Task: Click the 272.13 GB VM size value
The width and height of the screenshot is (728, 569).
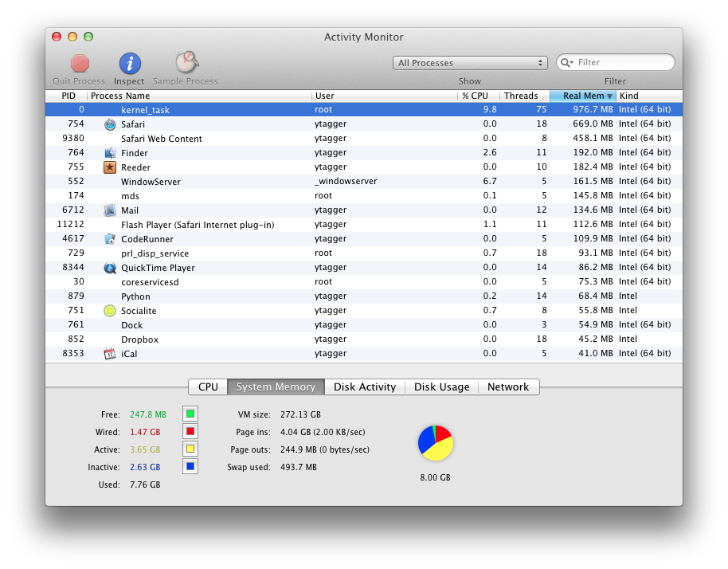Action: pyautogui.click(x=300, y=414)
